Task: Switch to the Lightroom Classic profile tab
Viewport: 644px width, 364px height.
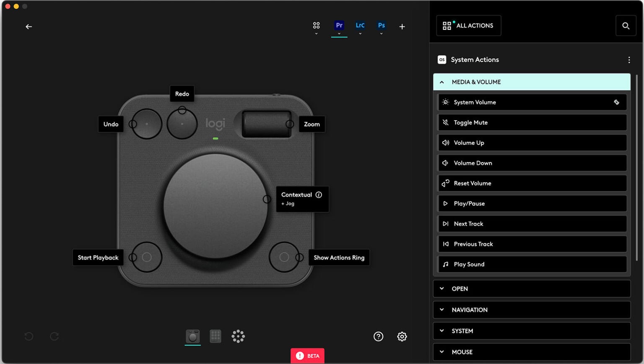Action: [x=360, y=26]
